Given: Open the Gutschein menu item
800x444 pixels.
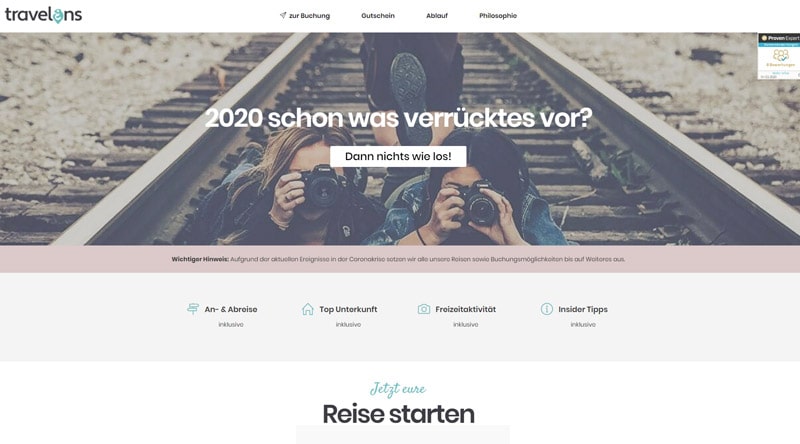Looking at the screenshot, I should [x=378, y=16].
